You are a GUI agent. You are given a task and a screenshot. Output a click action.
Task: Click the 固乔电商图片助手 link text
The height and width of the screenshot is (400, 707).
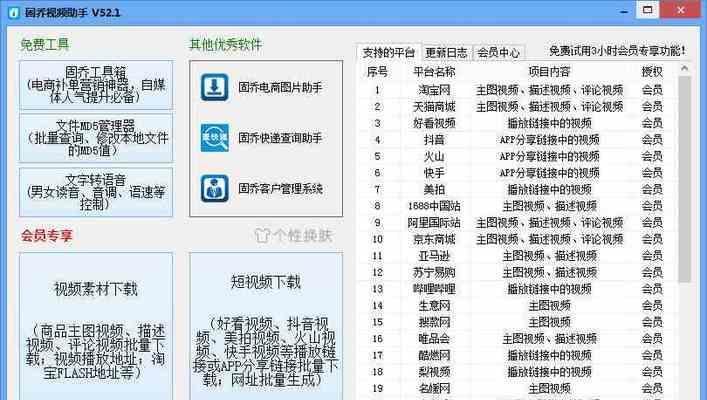pos(280,87)
